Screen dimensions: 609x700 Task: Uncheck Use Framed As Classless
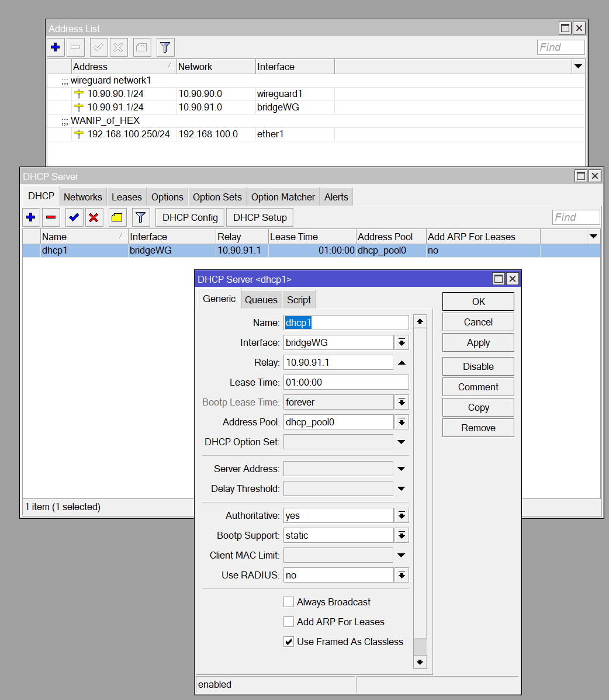point(289,642)
